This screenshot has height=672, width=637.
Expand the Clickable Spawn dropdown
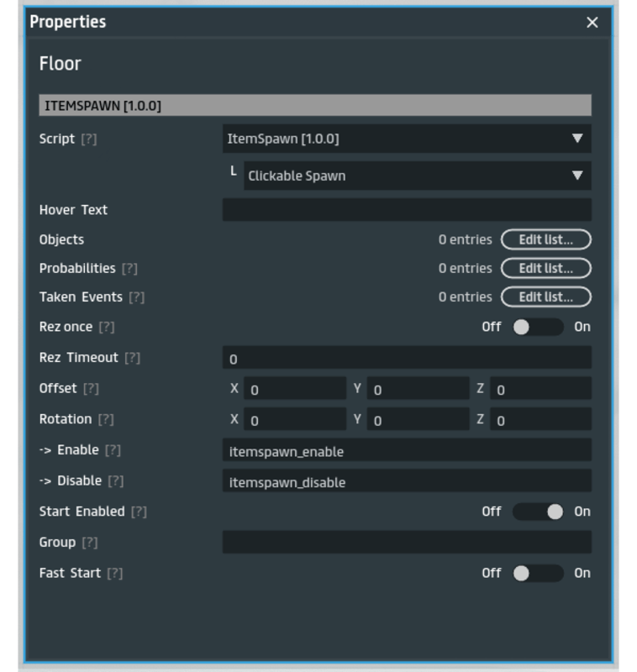tap(417, 176)
